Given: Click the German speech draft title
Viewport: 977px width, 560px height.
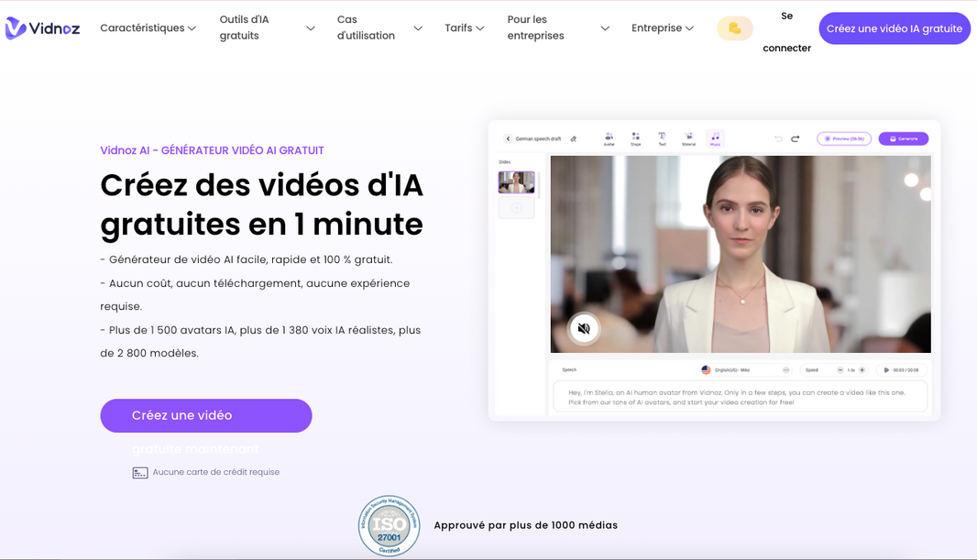Looking at the screenshot, I should coord(538,139).
